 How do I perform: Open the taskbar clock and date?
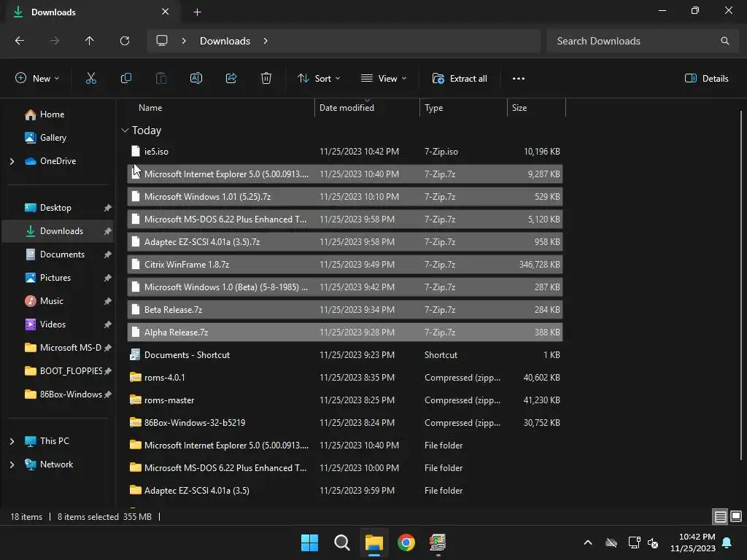pyautogui.click(x=693, y=542)
